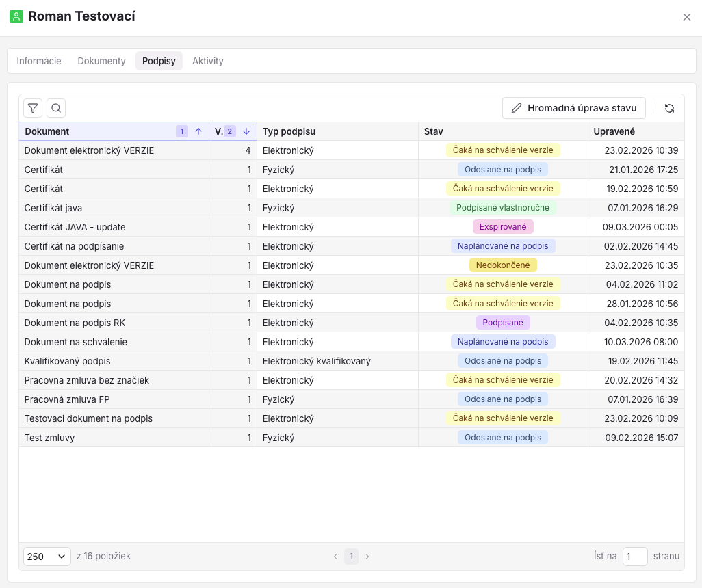Select Pracovná zmluva FP row
This screenshot has height=588, width=702.
(352, 399)
